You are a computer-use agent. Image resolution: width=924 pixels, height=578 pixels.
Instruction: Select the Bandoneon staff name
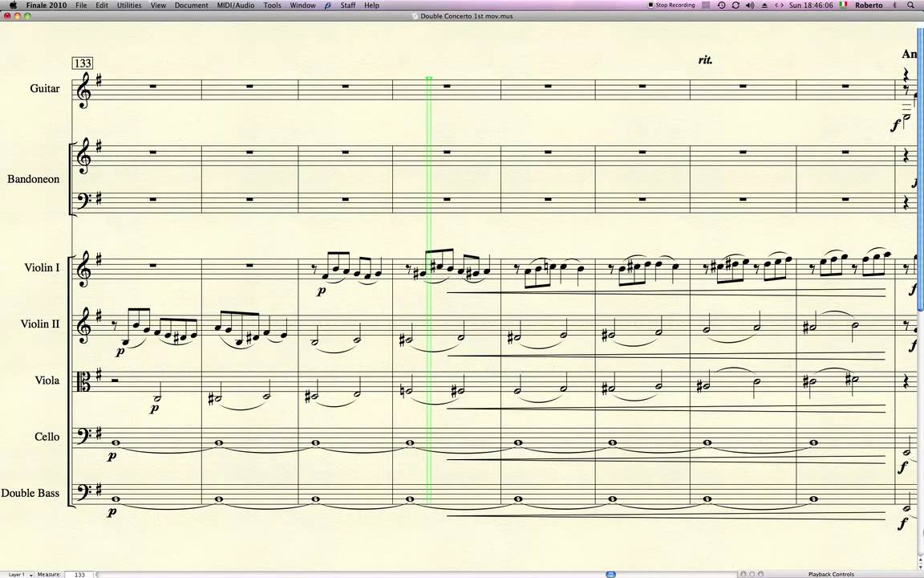click(x=34, y=179)
